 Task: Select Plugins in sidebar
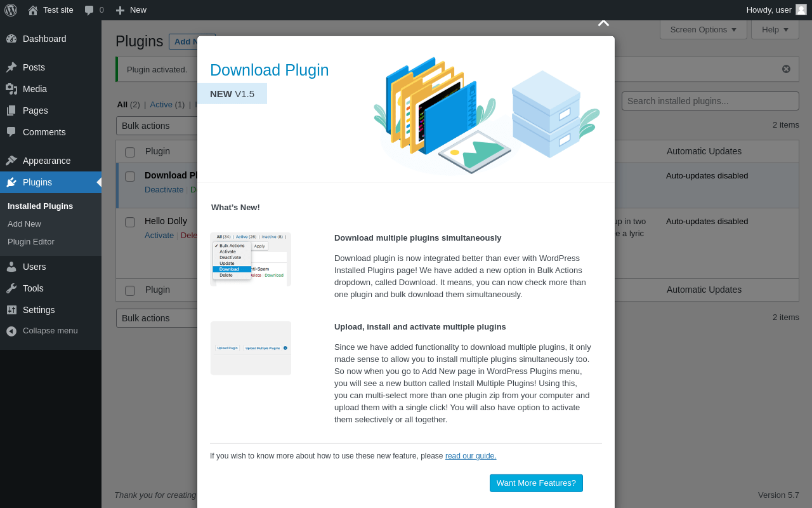tap(51, 182)
